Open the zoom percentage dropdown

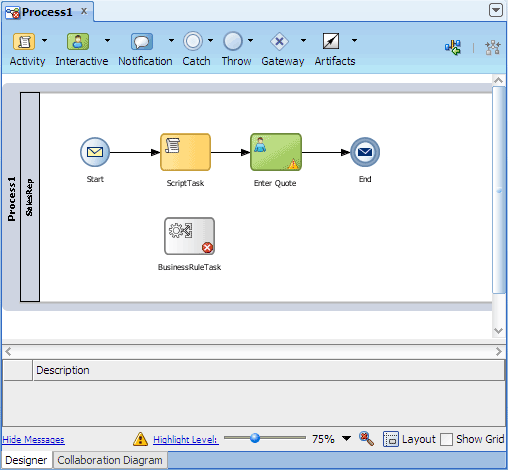[x=346, y=438]
